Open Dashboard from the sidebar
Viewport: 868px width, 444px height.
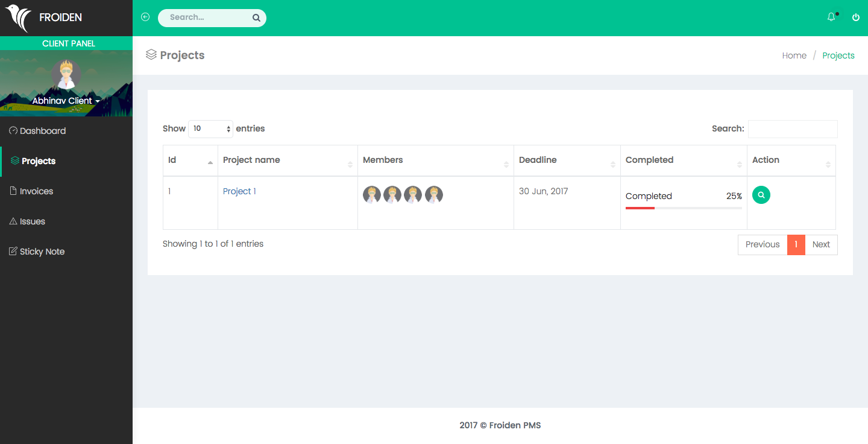pos(42,131)
